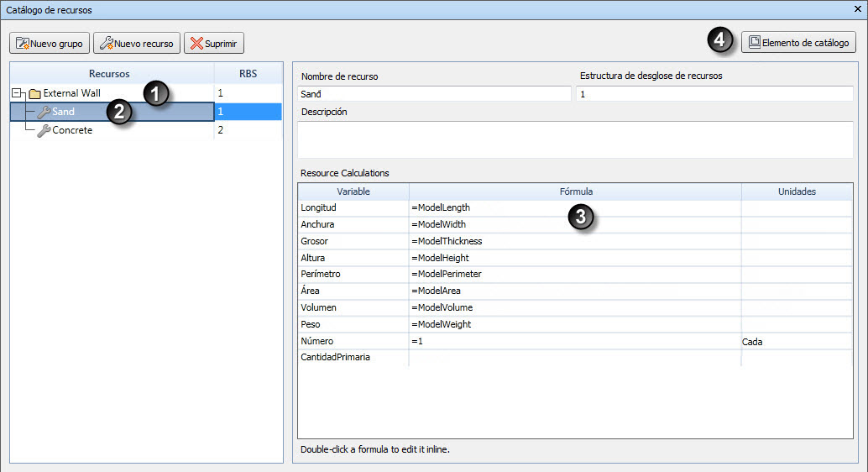
Task: Click the External Wall folder icon
Action: point(35,93)
